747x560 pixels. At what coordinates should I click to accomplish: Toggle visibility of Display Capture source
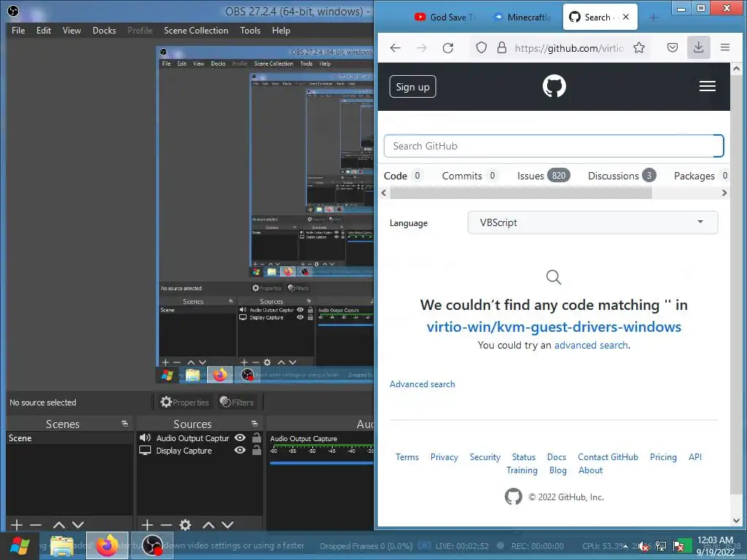(x=240, y=450)
